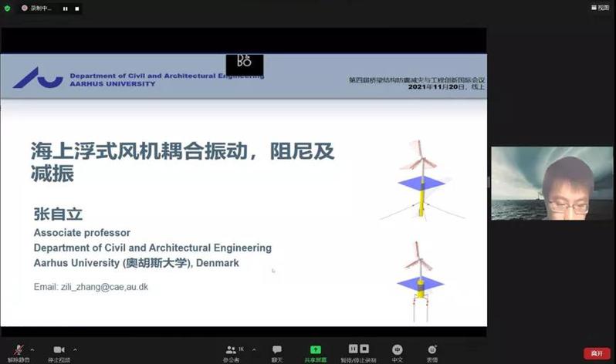Click the red Leave meeting button
Screen dimensions: 616x364
(596, 352)
